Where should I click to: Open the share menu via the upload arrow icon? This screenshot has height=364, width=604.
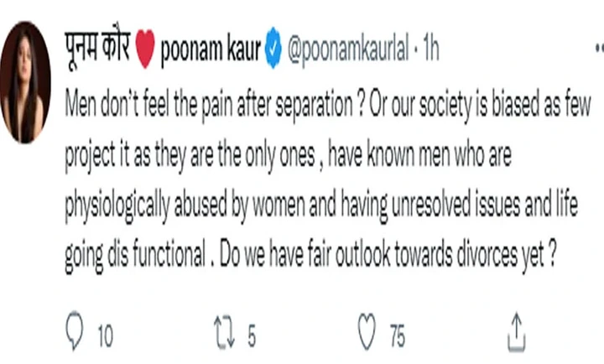(x=516, y=333)
